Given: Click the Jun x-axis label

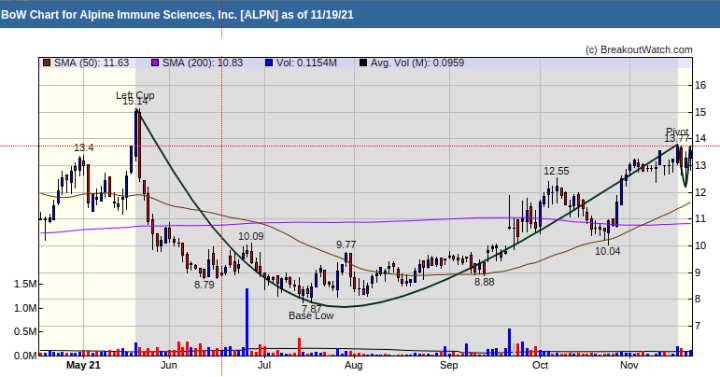Looking at the screenshot, I should [x=169, y=366].
